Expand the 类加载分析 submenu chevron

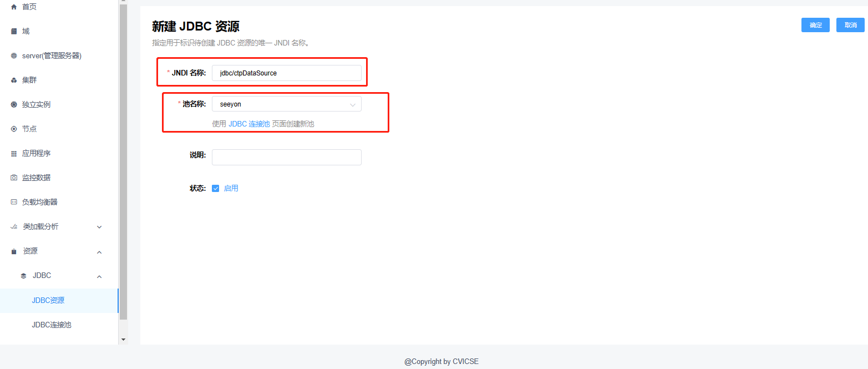tap(99, 227)
